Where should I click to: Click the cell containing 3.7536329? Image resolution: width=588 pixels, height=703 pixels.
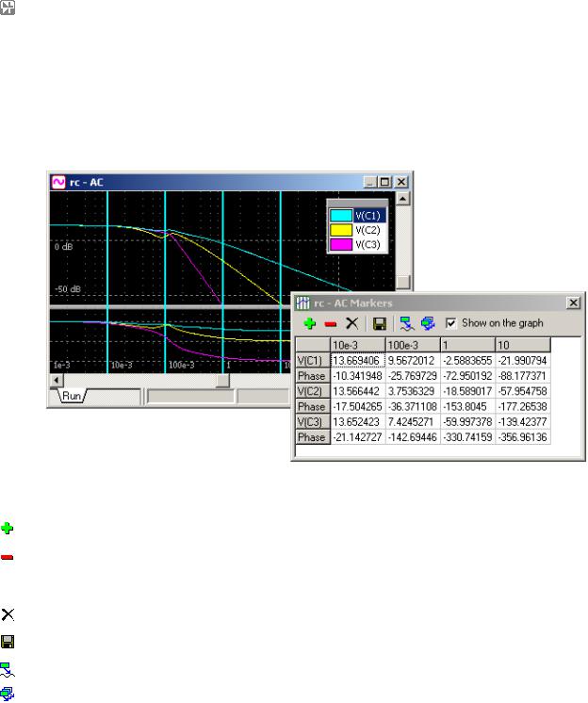[414, 391]
